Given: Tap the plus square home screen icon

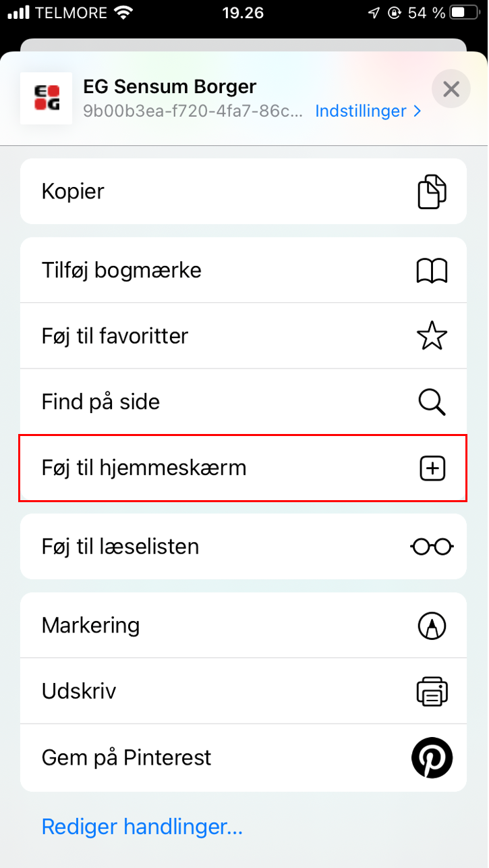Looking at the screenshot, I should click(432, 468).
